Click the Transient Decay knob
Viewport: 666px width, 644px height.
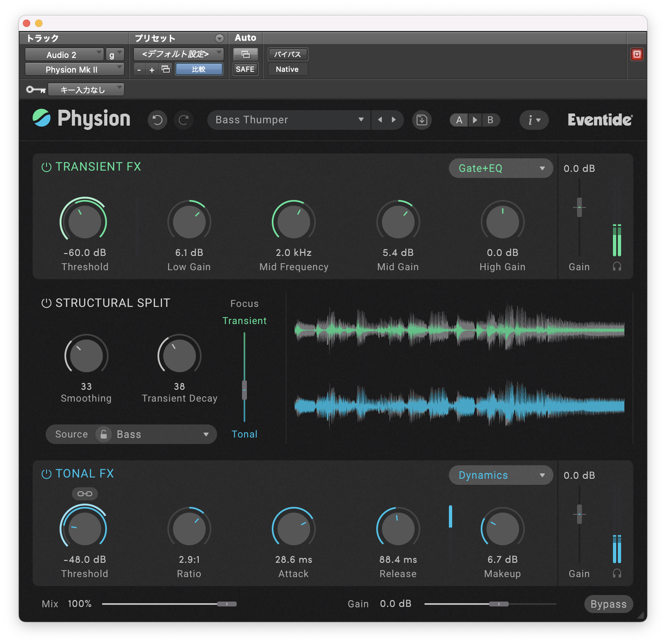coord(180,355)
